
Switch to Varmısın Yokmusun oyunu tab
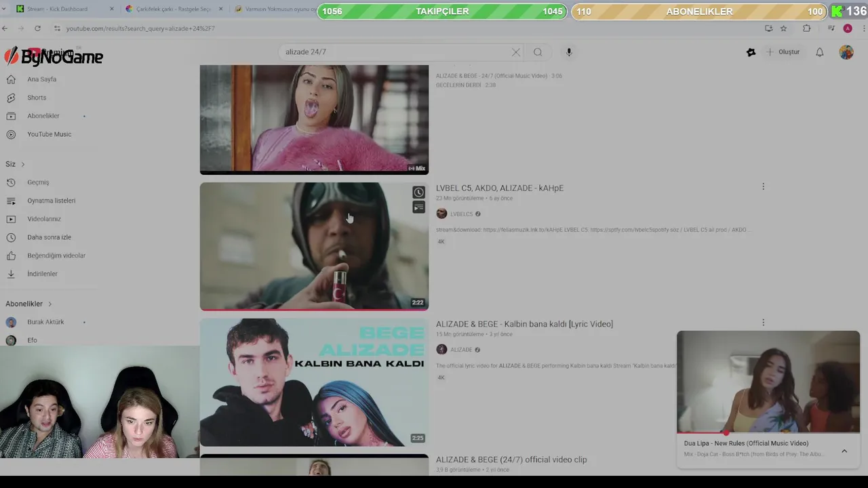tap(275, 9)
